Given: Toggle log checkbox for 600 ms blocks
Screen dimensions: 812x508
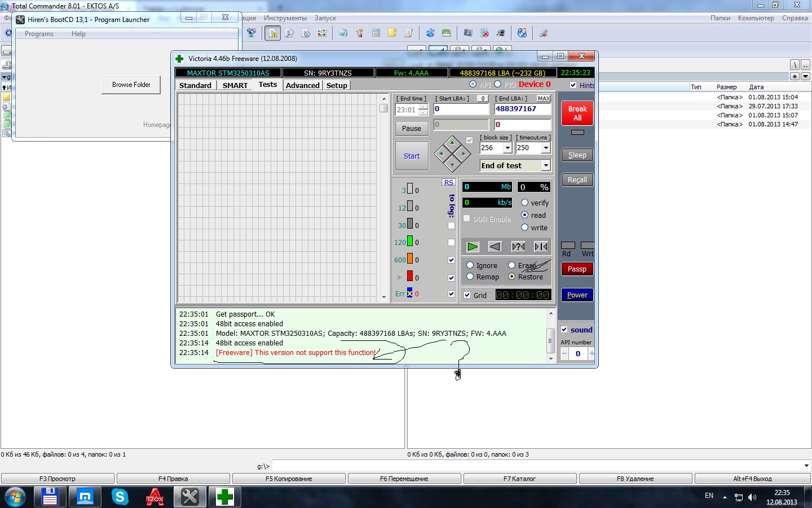Looking at the screenshot, I should tap(451, 260).
